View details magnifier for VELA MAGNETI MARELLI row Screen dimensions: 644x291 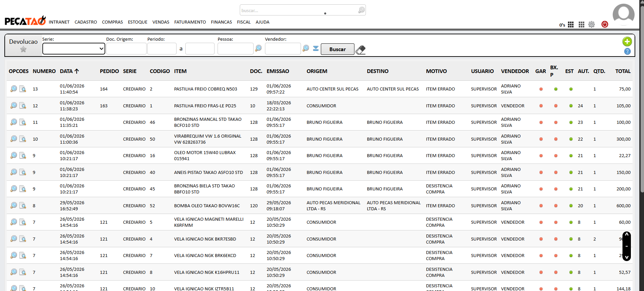[14, 222]
